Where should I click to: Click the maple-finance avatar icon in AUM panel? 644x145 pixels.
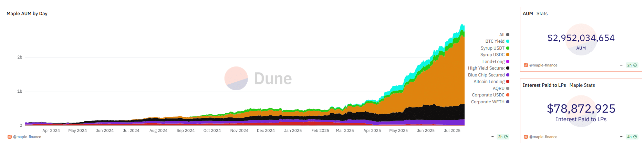pos(526,65)
